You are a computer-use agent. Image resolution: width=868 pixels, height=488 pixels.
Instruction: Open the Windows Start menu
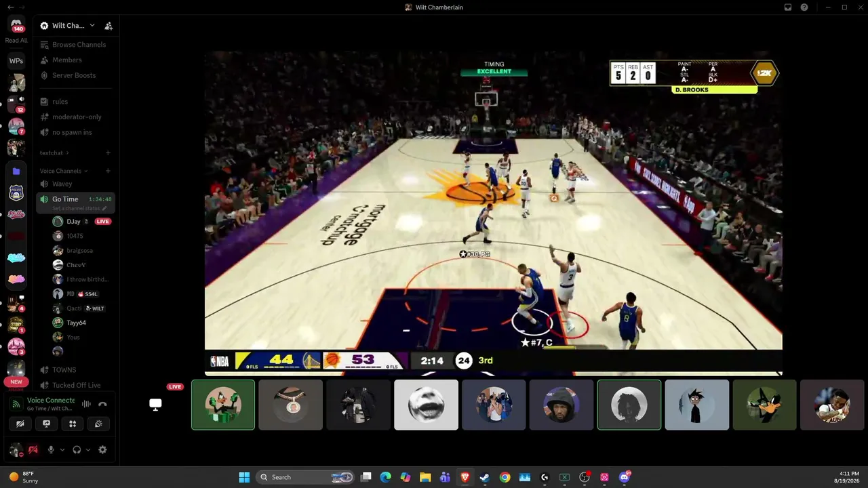(244, 477)
